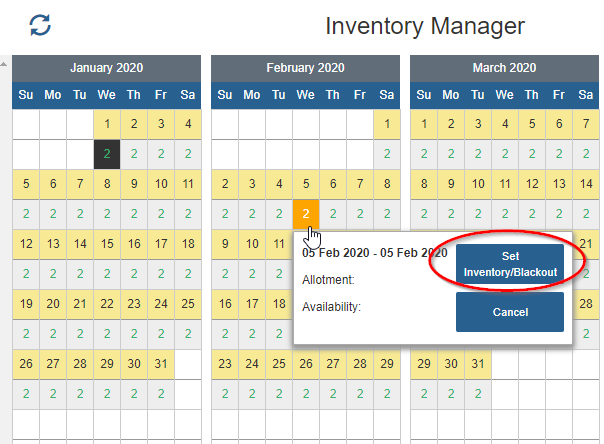The width and height of the screenshot is (604, 444).
Task: Select January 31 date cell
Action: [x=161, y=364]
